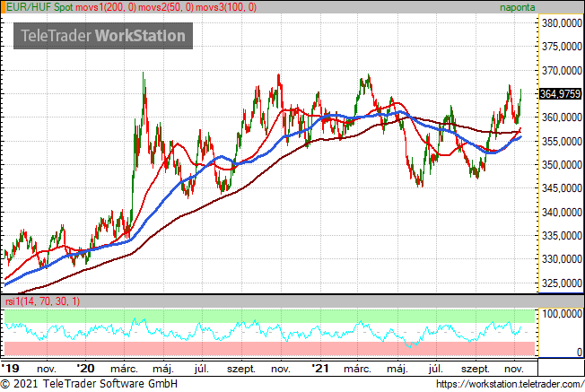Click the © 2021 TeleTrader Software GmbH text
Viewport: 585px width, 392px height.
pos(89,384)
